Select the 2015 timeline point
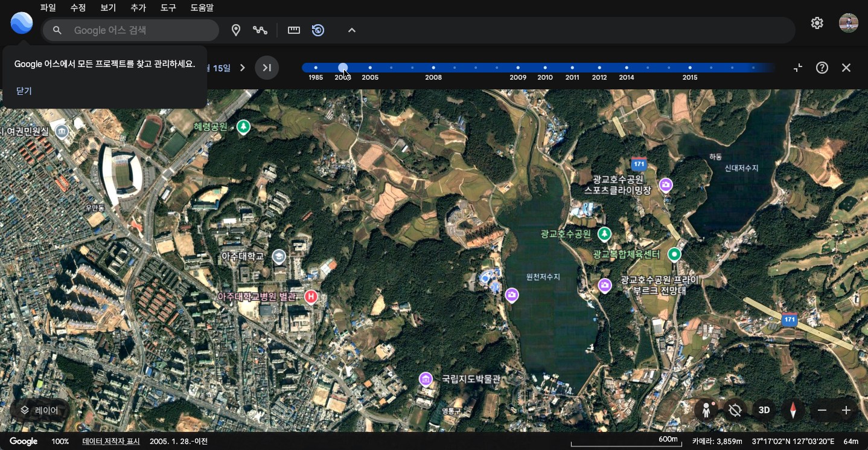This screenshot has width=868, height=450. (690, 68)
